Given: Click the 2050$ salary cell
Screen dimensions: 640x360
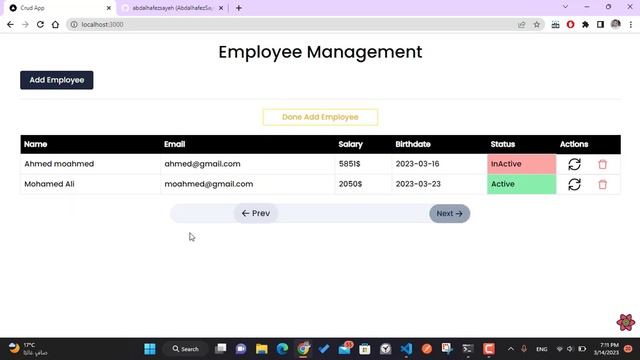Looking at the screenshot, I should 363,184.
